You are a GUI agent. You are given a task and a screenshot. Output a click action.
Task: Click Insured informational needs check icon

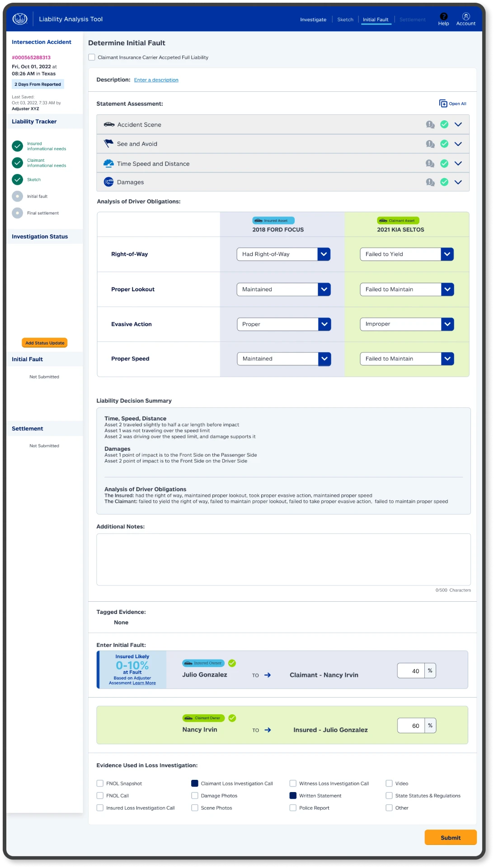(17, 146)
